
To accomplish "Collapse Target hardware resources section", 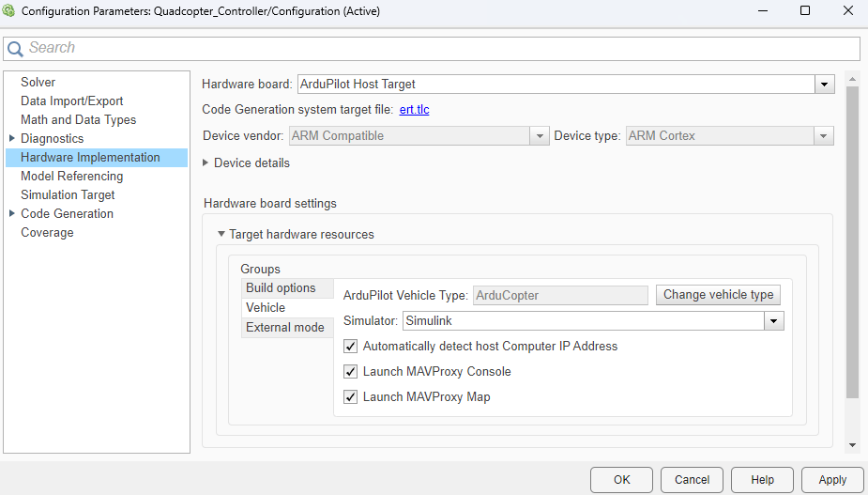I will point(221,234).
